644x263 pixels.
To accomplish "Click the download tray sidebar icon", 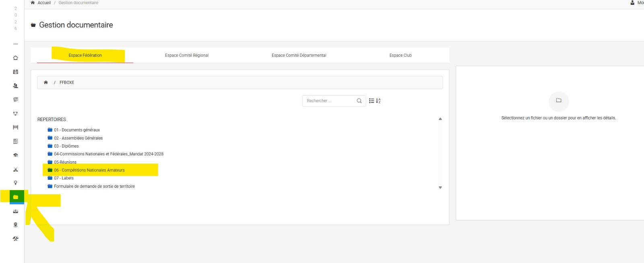I will pyautogui.click(x=15, y=211).
